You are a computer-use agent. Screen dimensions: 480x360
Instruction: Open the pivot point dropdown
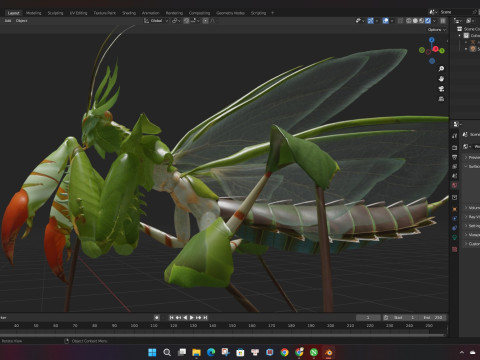(x=176, y=21)
